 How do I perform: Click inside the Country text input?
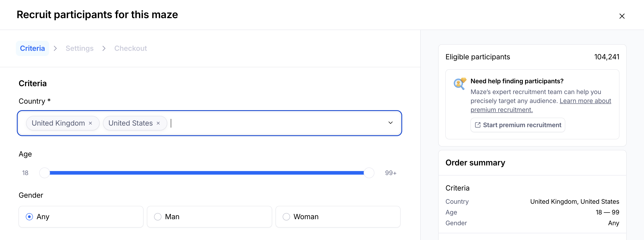(275, 123)
